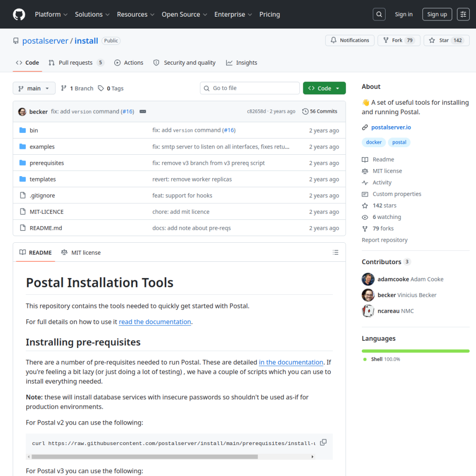Open the Contributors heading link
The height and width of the screenshot is (476, 476).
click(x=386, y=262)
